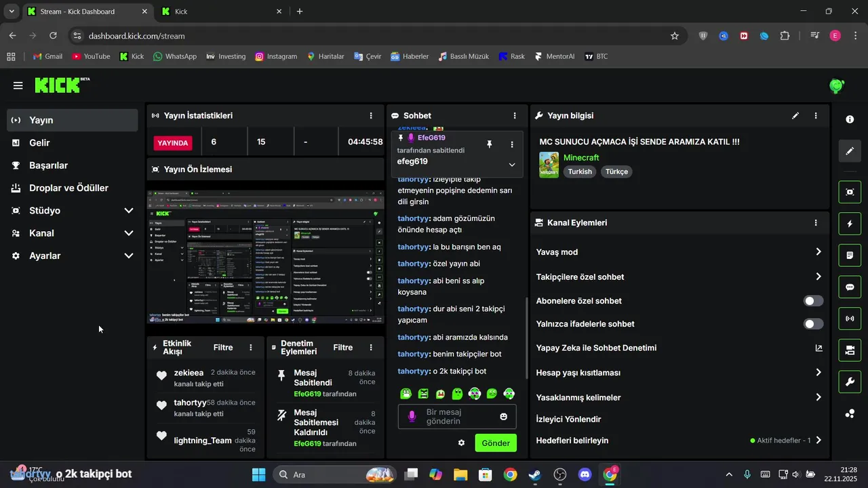Open Filtre in Denetim Eylemleri panel

click(343, 348)
